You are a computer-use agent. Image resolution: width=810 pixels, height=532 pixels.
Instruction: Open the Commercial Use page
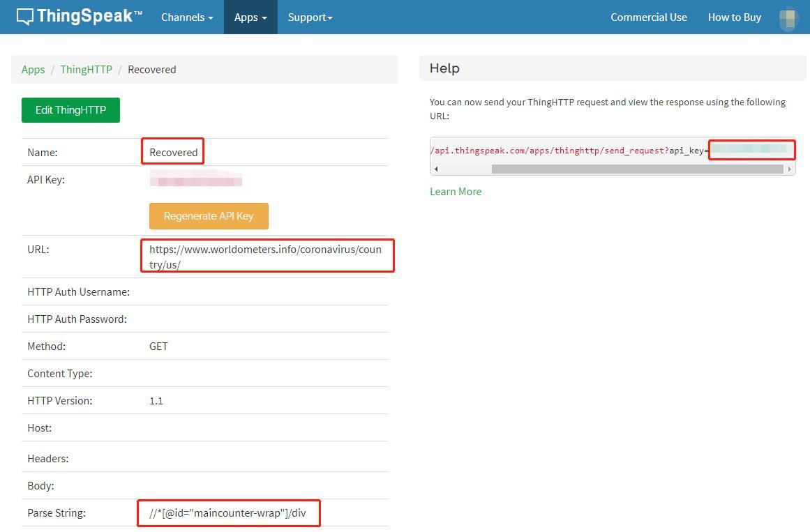(x=649, y=17)
